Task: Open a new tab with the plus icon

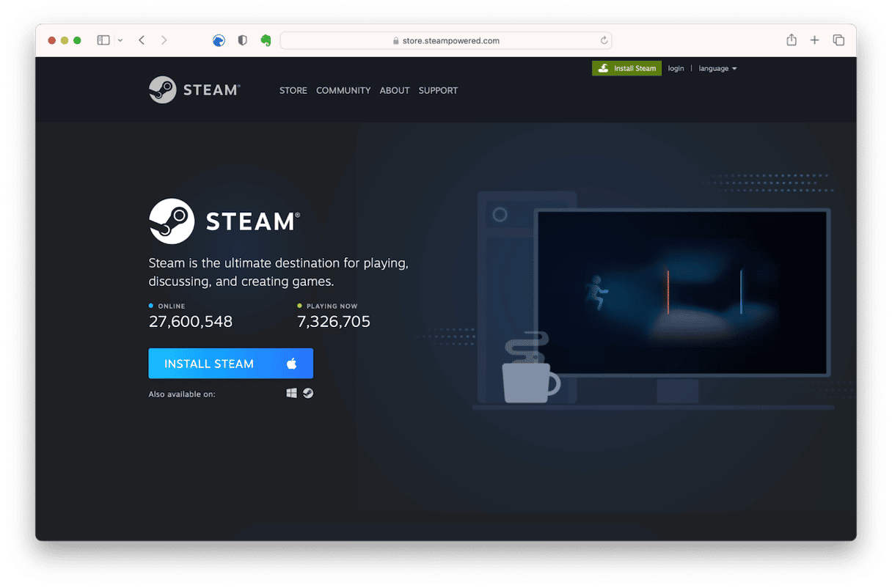Action: [814, 40]
